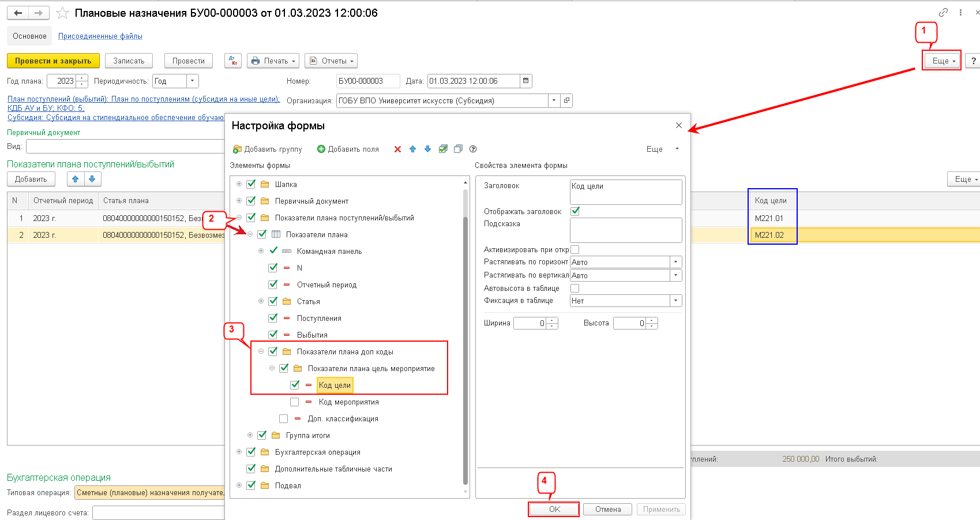Screen dimensions: 980x520
Task: Click Добавить поля in form settings
Action: pyautogui.click(x=348, y=149)
